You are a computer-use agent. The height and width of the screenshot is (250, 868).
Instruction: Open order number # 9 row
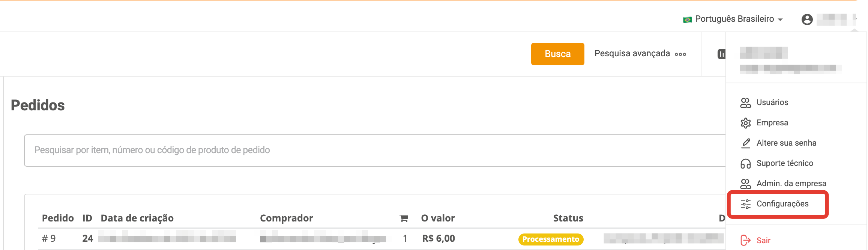(x=49, y=239)
